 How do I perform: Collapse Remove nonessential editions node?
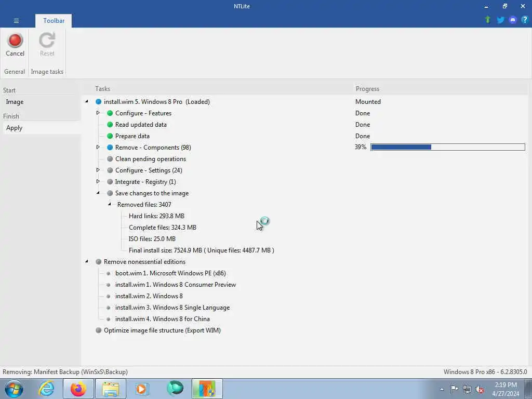pos(87,261)
